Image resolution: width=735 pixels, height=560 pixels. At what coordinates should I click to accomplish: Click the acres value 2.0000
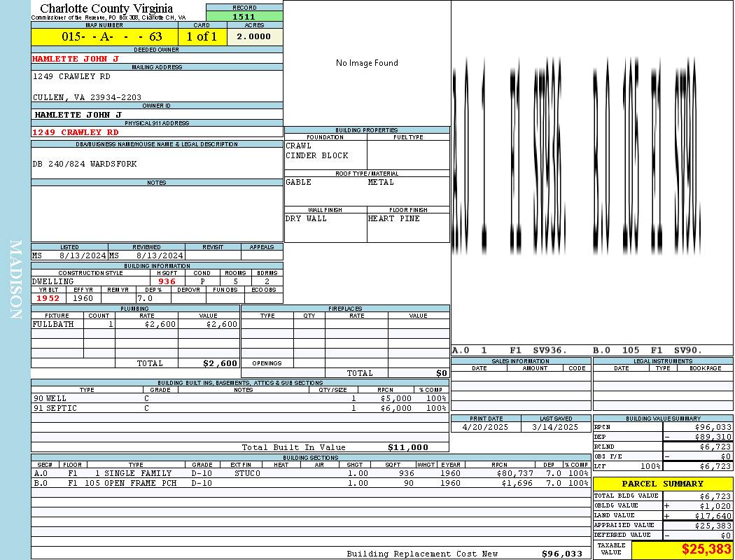[x=255, y=36]
